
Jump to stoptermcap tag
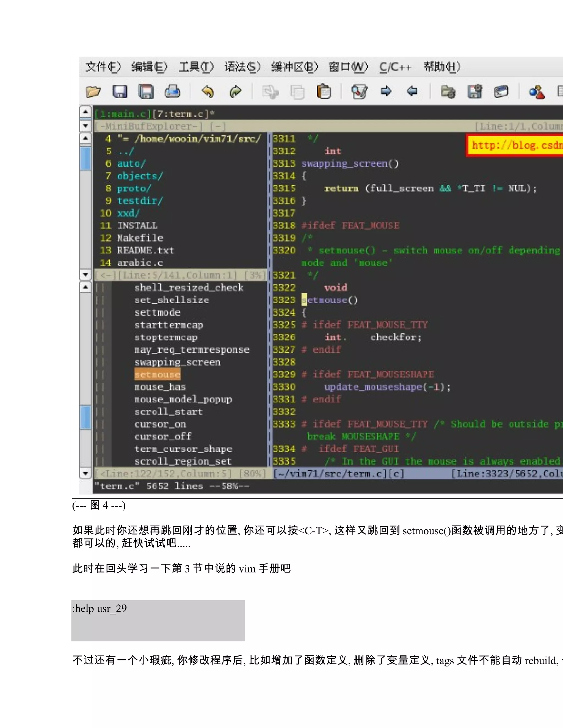pyautogui.click(x=166, y=337)
